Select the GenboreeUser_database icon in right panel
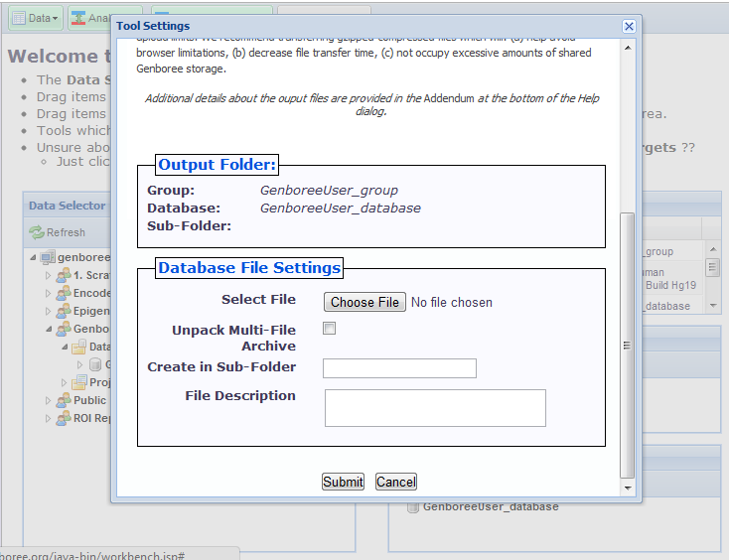The width and height of the screenshot is (729, 560). (x=412, y=507)
